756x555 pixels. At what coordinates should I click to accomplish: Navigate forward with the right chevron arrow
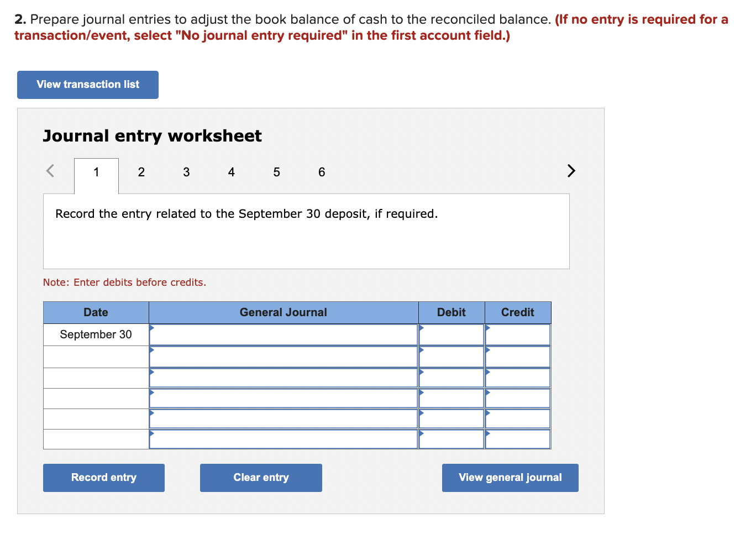pyautogui.click(x=571, y=171)
